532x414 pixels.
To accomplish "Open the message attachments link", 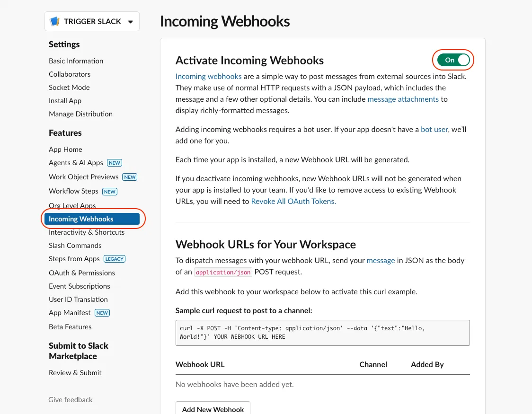I will pyautogui.click(x=403, y=99).
